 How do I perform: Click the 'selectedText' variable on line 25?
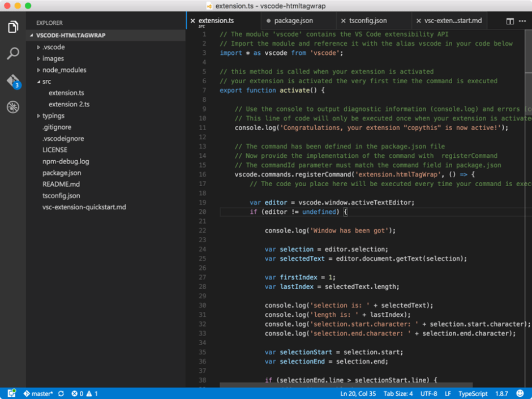302,259
